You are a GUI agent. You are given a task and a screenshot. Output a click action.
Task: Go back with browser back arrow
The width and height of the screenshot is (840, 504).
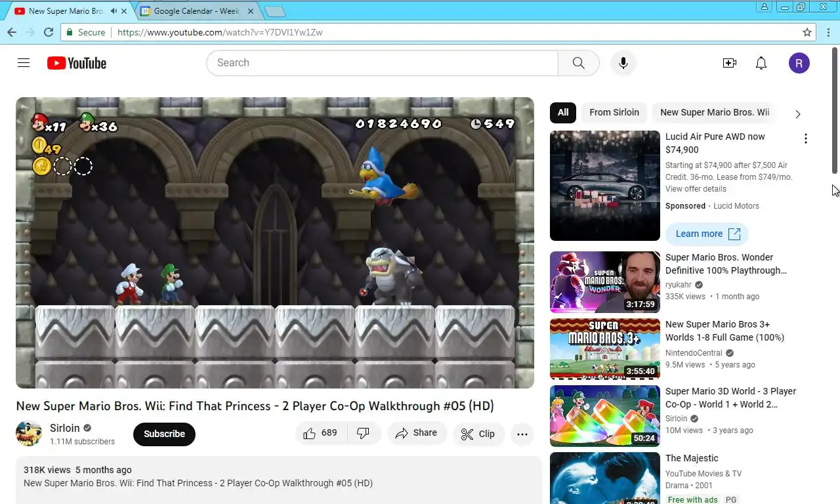(x=11, y=32)
